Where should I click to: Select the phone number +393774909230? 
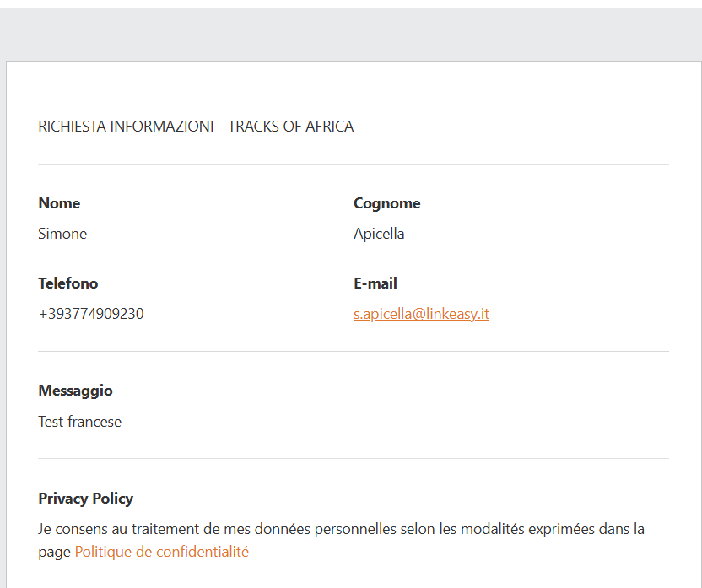pyautogui.click(x=91, y=314)
